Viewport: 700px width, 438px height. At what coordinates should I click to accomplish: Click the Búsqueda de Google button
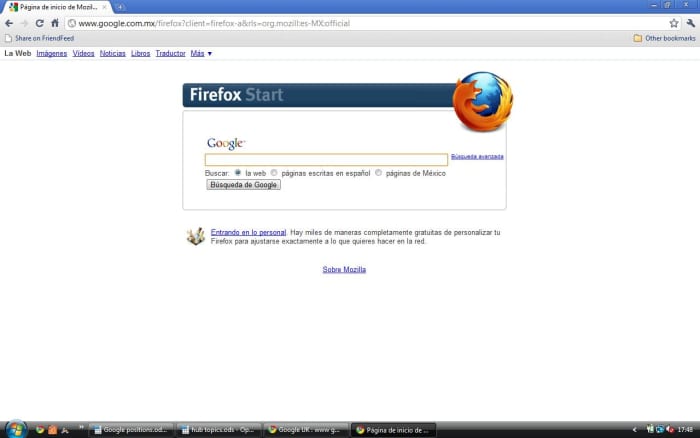243,185
